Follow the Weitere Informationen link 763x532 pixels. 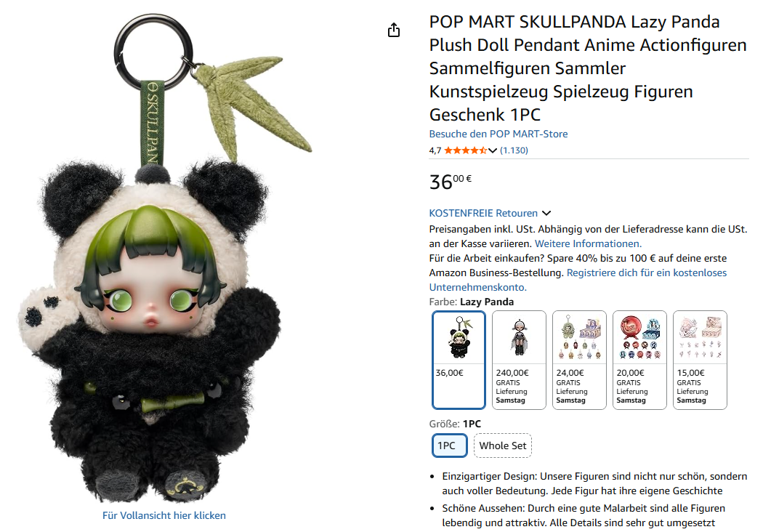point(589,244)
